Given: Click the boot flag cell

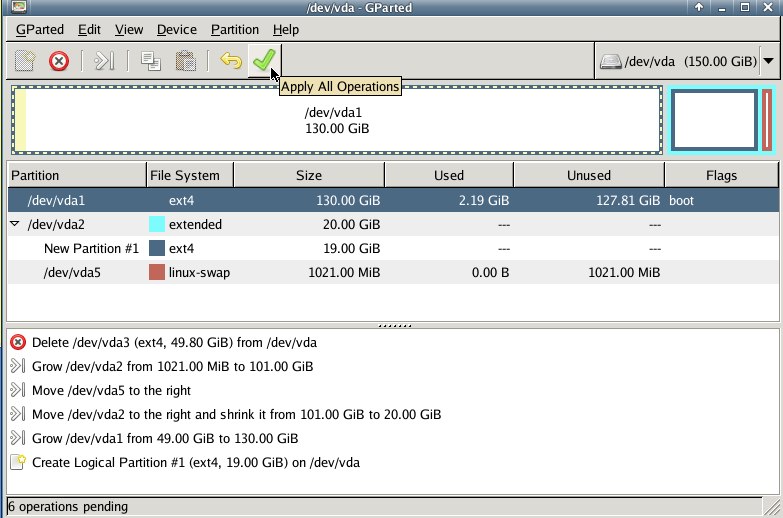Looking at the screenshot, I should tap(682, 200).
